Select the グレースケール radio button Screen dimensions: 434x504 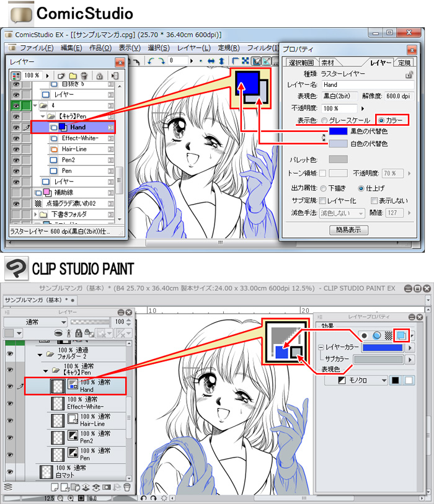point(324,120)
